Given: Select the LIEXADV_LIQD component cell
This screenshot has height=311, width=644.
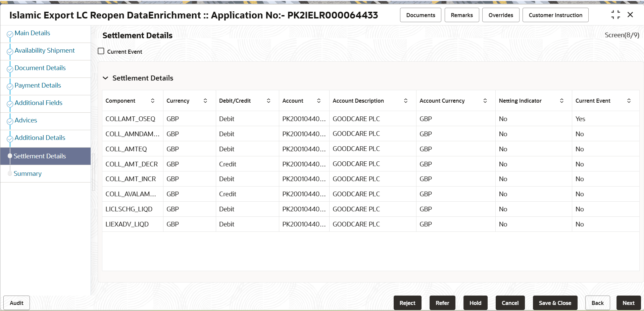Looking at the screenshot, I should 133,224.
